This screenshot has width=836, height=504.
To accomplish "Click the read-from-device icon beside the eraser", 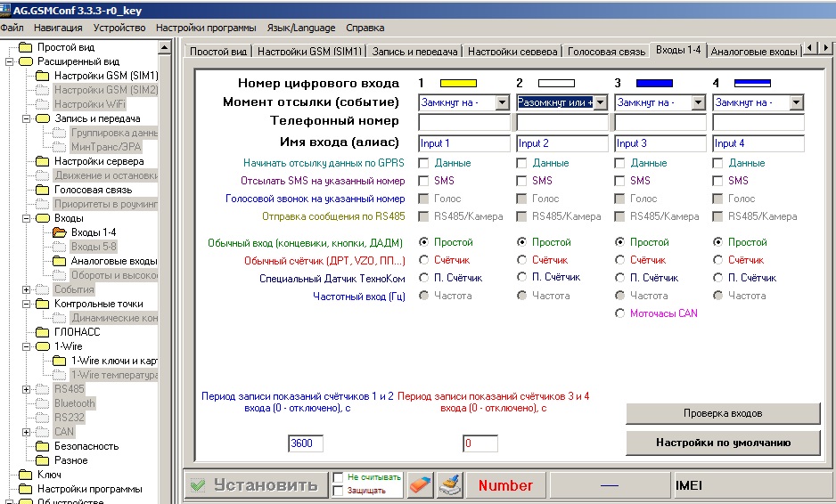I will point(449,484).
